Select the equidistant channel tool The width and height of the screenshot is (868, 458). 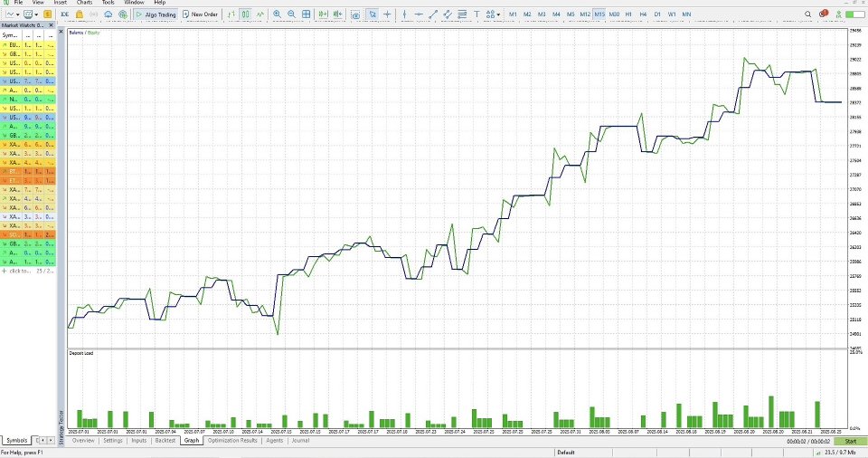(448, 14)
